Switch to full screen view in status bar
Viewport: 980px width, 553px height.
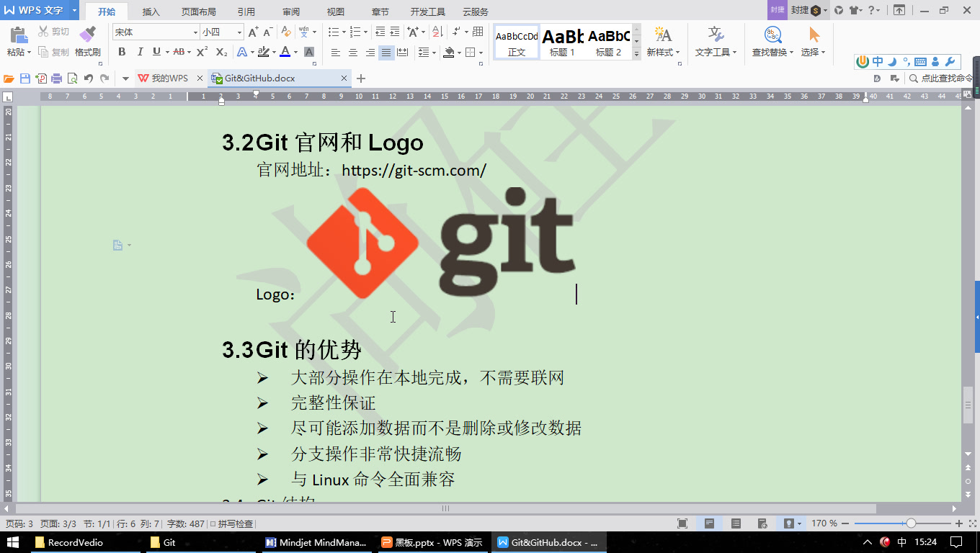[x=682, y=523]
